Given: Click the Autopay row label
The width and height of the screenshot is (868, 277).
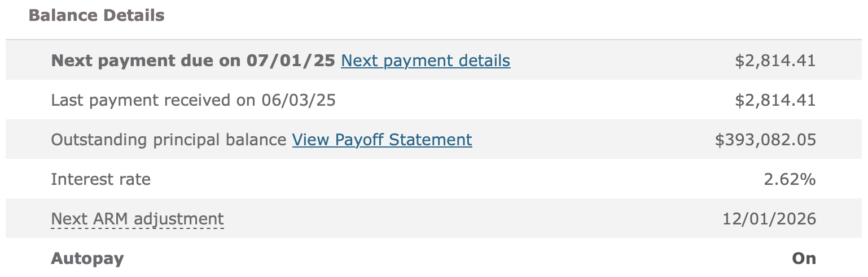Looking at the screenshot, I should click(87, 259).
